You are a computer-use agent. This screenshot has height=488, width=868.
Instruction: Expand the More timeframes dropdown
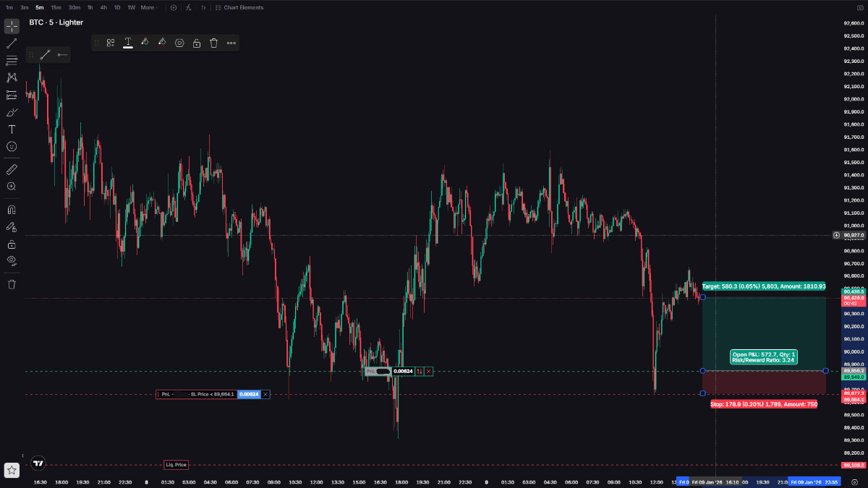coord(149,7)
